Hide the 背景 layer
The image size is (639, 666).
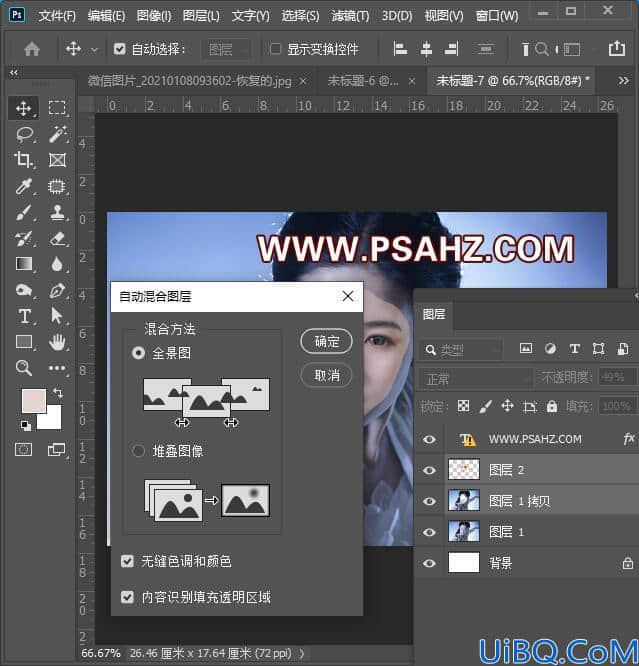[429, 563]
